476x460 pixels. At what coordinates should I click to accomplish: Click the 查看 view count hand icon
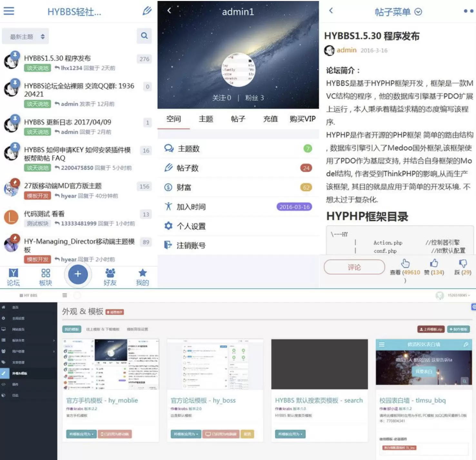(405, 263)
